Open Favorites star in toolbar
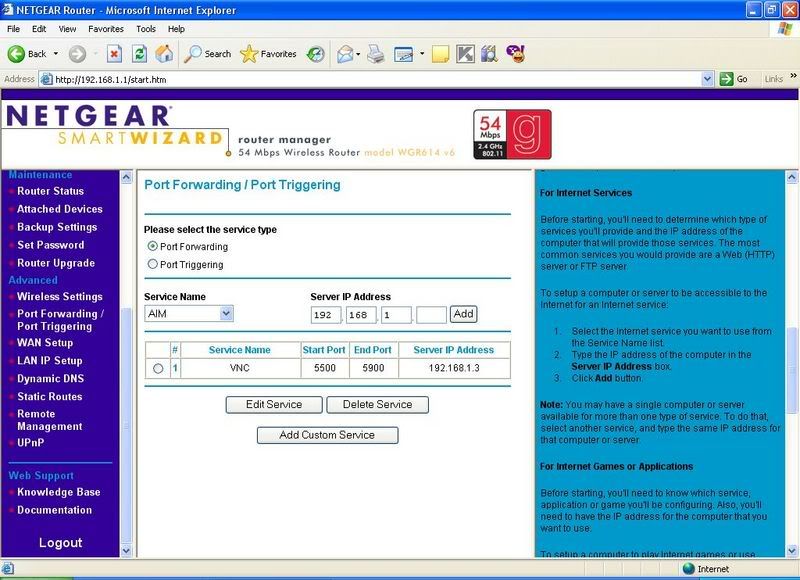 pyautogui.click(x=249, y=54)
